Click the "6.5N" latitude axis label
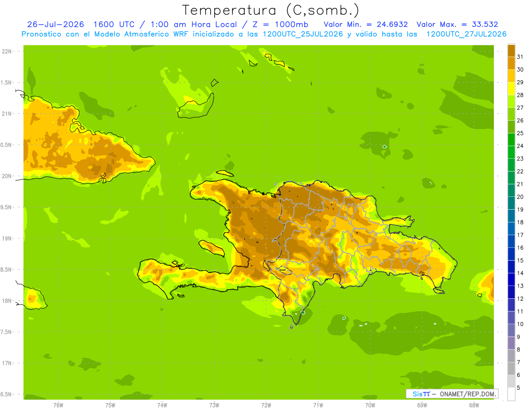532x411 pixels. pos(6,394)
